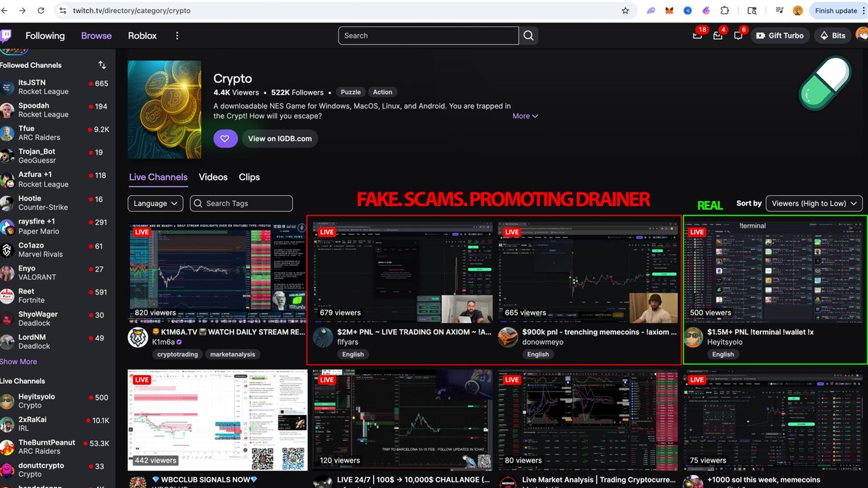Open the Sort by Viewers dropdown

pos(814,203)
